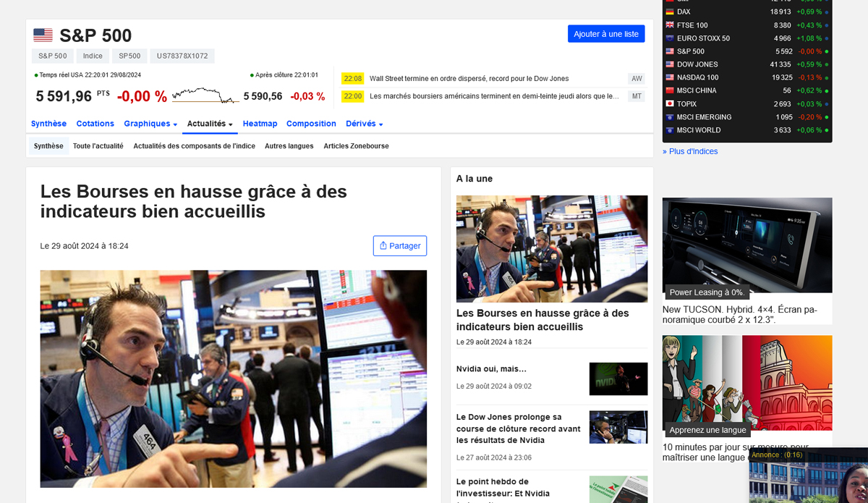Click the intraday mini chart sparkline
This screenshot has width=868, height=503.
[205, 96]
